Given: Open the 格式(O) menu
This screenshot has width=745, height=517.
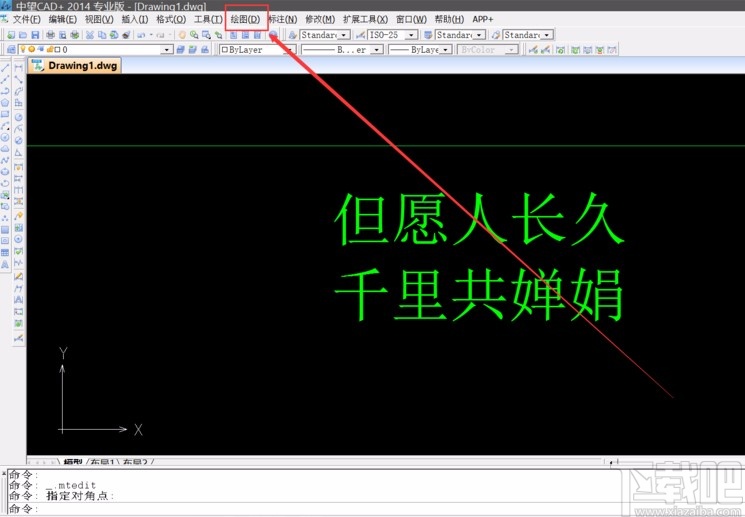Looking at the screenshot, I should point(171,19).
